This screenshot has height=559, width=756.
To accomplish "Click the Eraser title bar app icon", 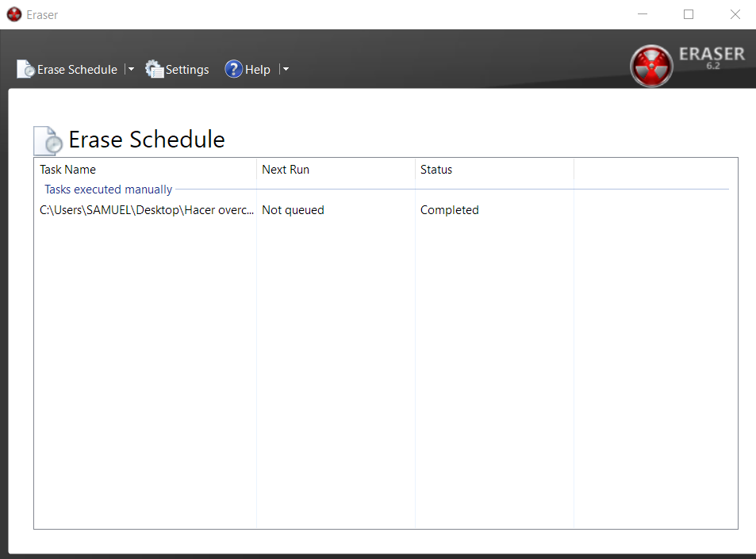I will [14, 14].
